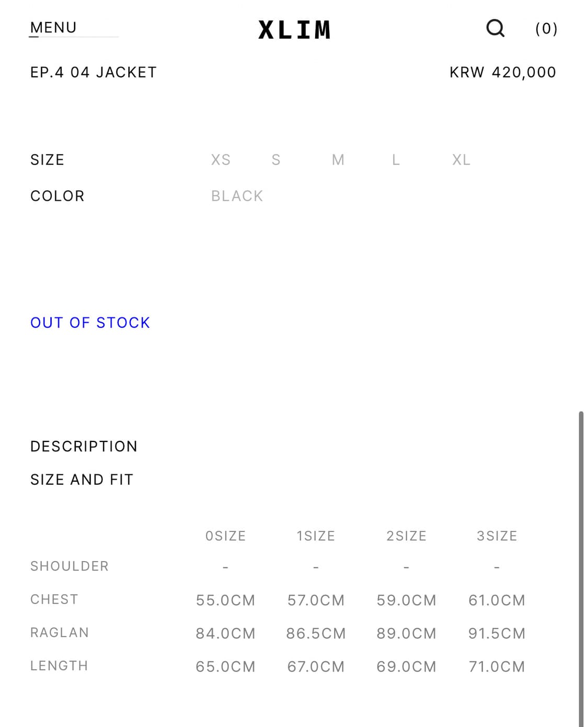Image resolution: width=588 pixels, height=727 pixels.
Task: Click the OUT OF STOCK link
Action: coord(90,323)
